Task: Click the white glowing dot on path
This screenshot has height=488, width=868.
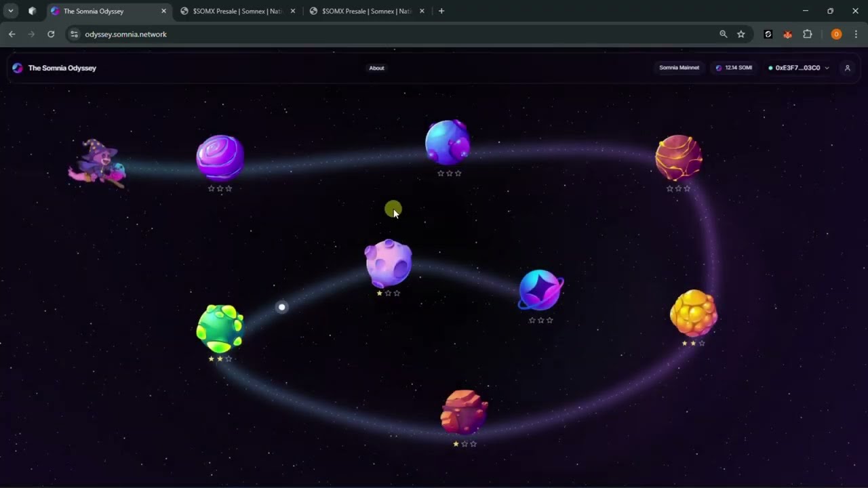Action: [x=282, y=307]
